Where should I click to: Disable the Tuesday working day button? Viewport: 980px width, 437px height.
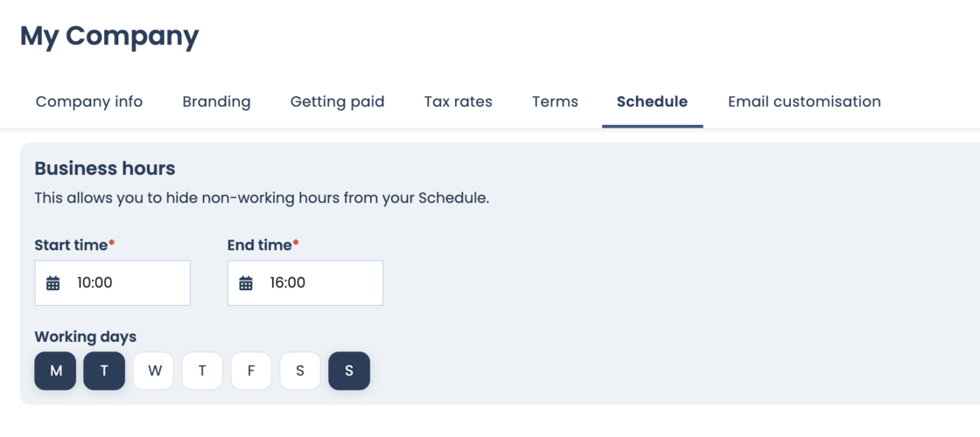[x=104, y=371]
